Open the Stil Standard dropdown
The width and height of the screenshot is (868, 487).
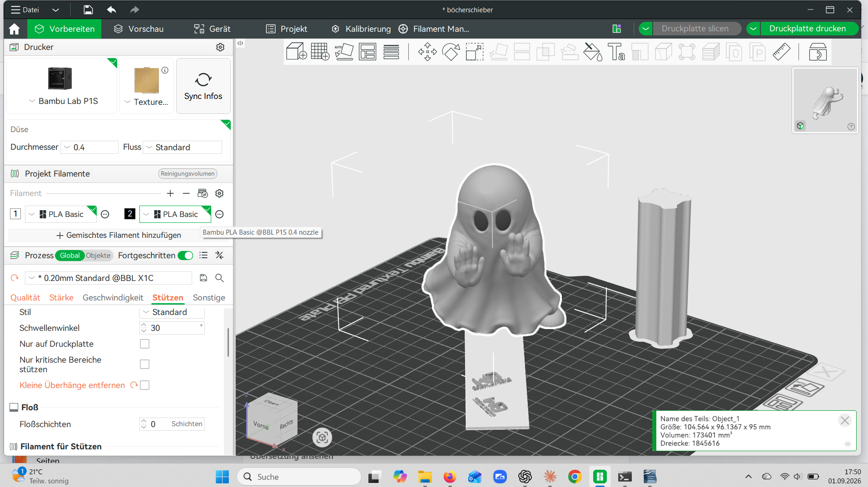pos(172,312)
